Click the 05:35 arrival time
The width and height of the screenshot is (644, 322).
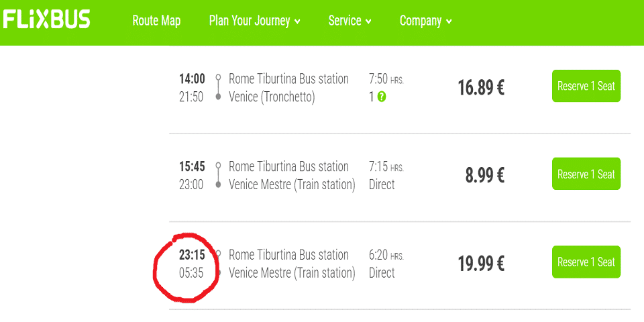point(191,273)
